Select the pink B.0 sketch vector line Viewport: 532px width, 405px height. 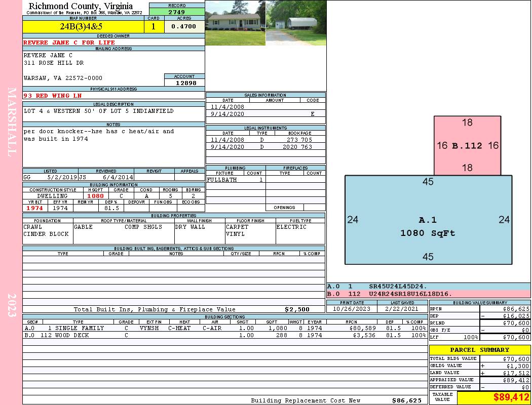429,294
